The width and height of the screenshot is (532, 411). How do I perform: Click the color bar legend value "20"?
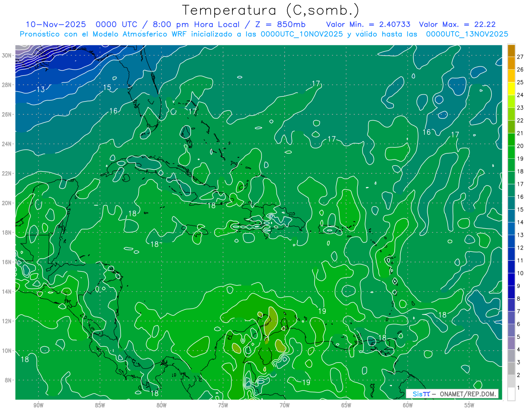point(520,146)
